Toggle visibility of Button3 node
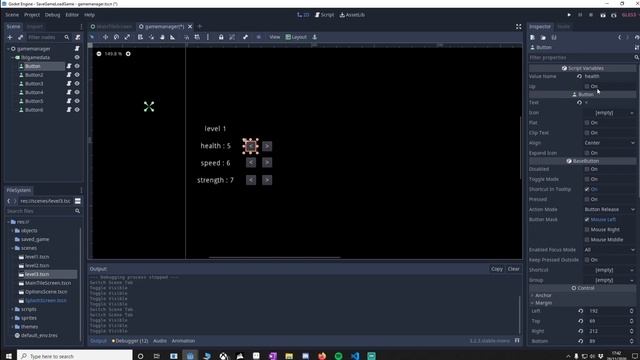This screenshot has height=360, width=640. [x=77, y=84]
